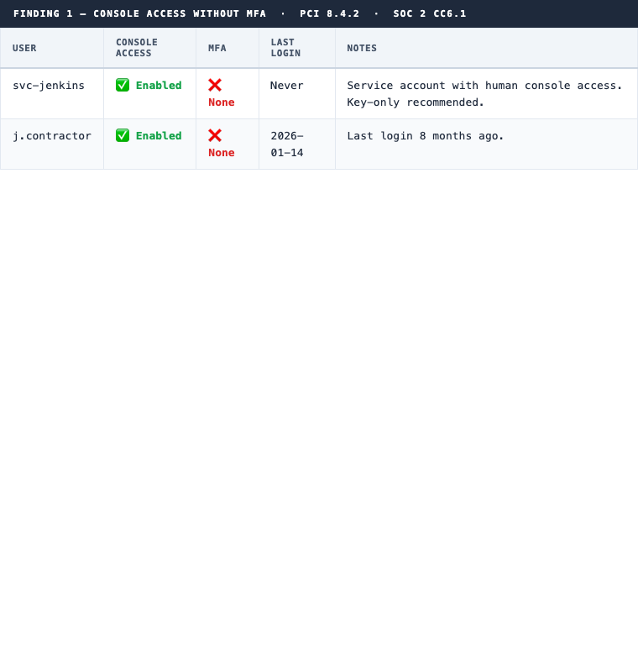Click the red X icon in j.contractor row

[x=215, y=135]
